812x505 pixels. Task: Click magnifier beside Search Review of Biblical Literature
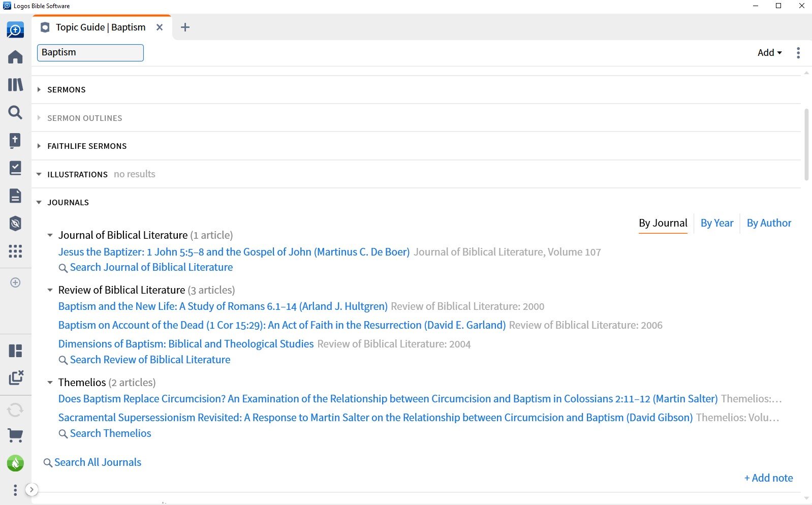[x=63, y=360]
